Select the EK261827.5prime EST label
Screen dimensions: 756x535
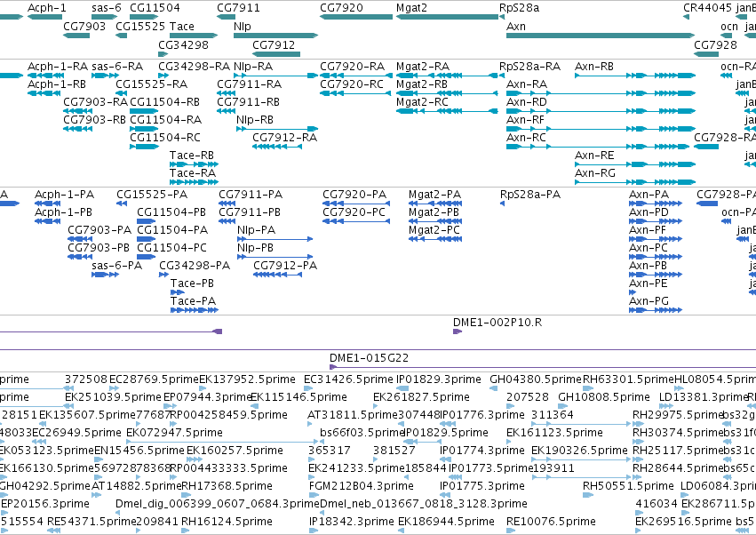coord(421,397)
